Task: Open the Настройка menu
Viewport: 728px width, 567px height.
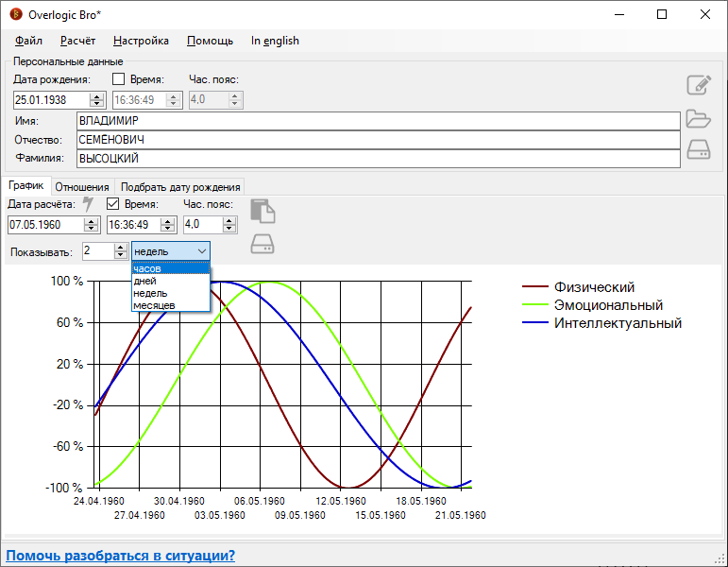Action: (x=141, y=41)
